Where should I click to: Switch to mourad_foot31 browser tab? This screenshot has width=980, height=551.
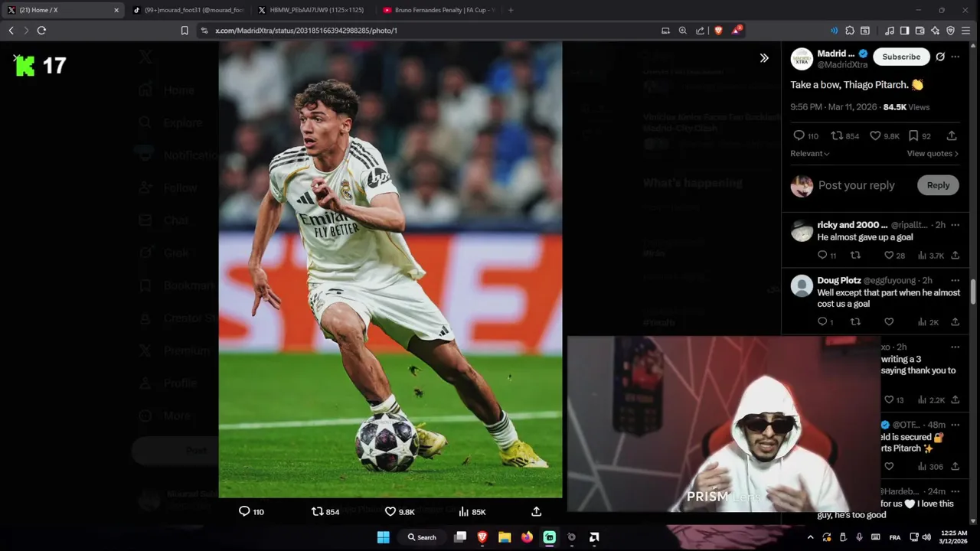click(x=188, y=10)
